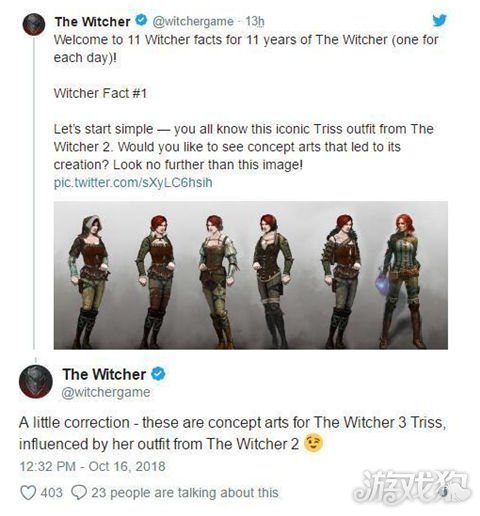Click the 403 likes count
Image resolution: width=480 pixels, height=516 pixels.
(x=51, y=492)
